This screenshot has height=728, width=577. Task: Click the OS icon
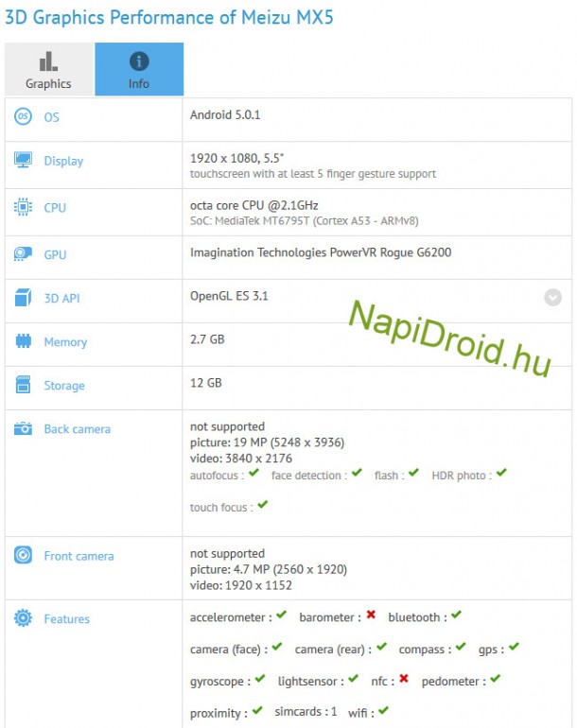point(24,117)
